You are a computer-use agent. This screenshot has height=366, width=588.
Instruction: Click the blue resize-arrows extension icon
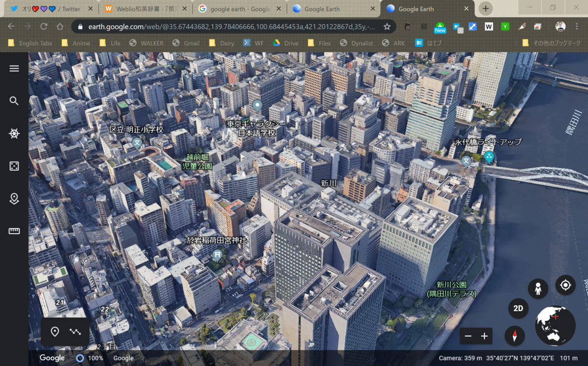(473, 26)
